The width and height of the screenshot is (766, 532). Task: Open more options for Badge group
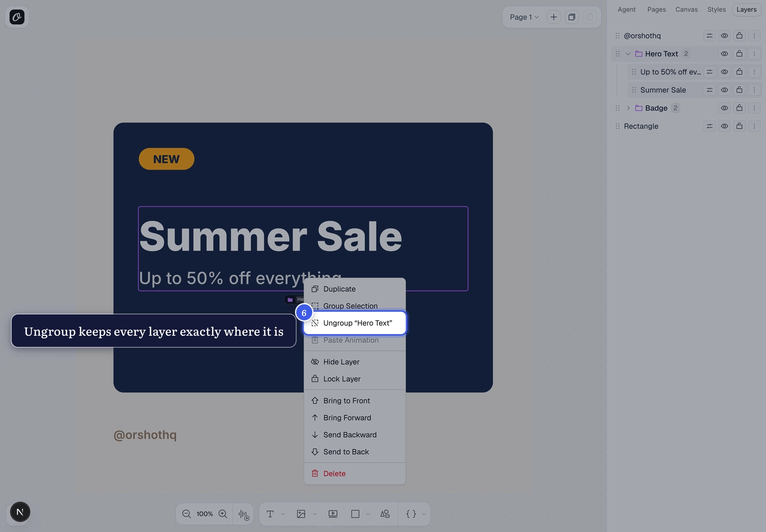click(754, 108)
